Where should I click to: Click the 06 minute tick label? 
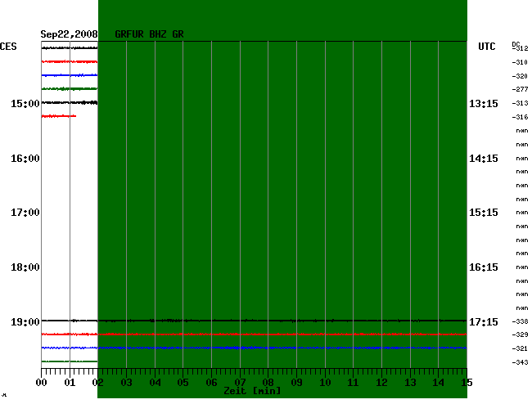coord(211,383)
